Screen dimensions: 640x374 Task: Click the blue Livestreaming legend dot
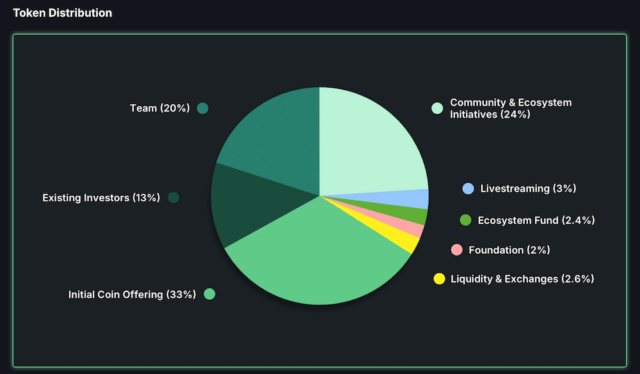468,188
